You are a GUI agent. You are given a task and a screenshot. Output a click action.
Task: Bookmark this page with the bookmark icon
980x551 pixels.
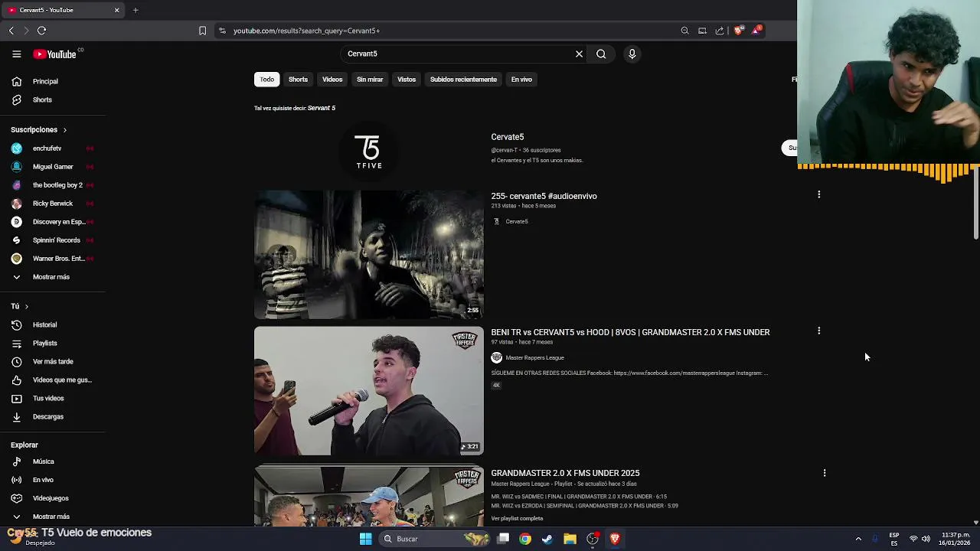(202, 31)
